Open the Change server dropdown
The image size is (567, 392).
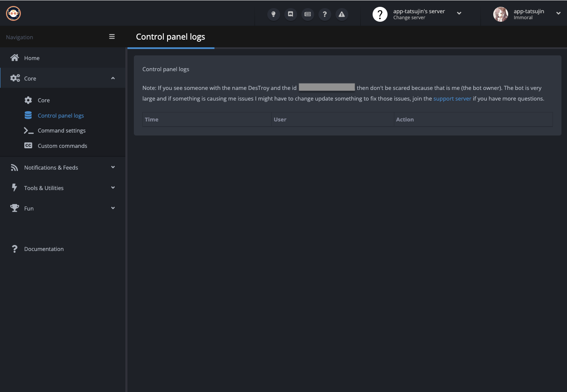click(418, 14)
